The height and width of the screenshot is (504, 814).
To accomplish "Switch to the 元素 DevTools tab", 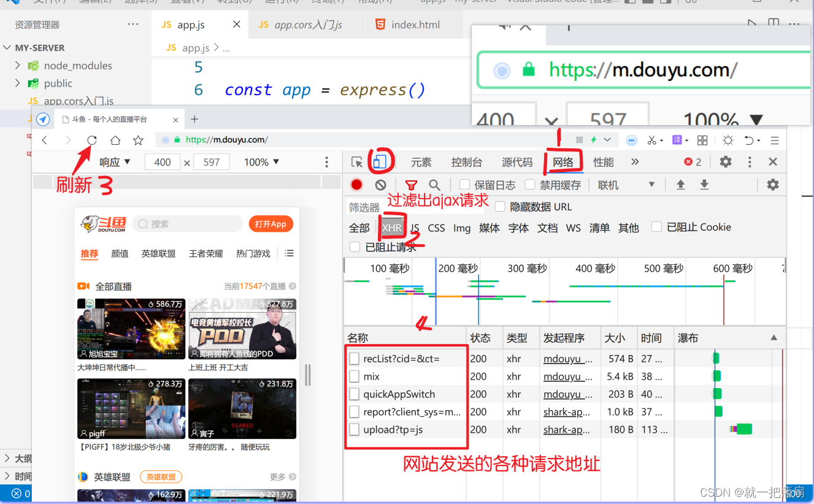I will coord(421,162).
